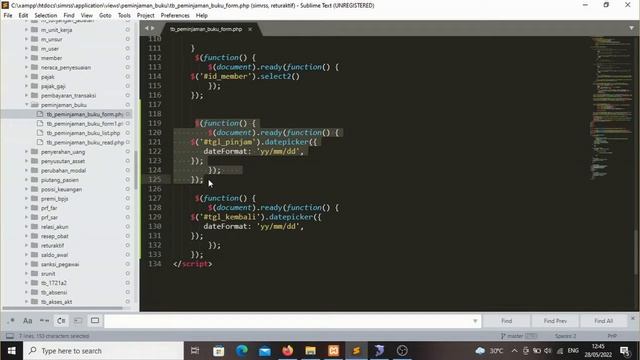Click the sidebar horizontal scrollbar
This screenshot has height=360, width=640.
point(62,308)
